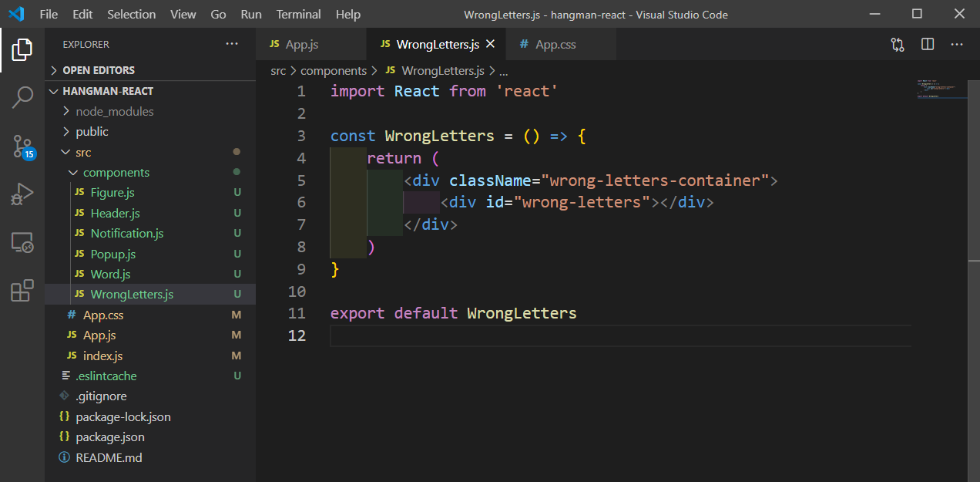
Task: Open App.css in the file tree
Action: (x=103, y=315)
